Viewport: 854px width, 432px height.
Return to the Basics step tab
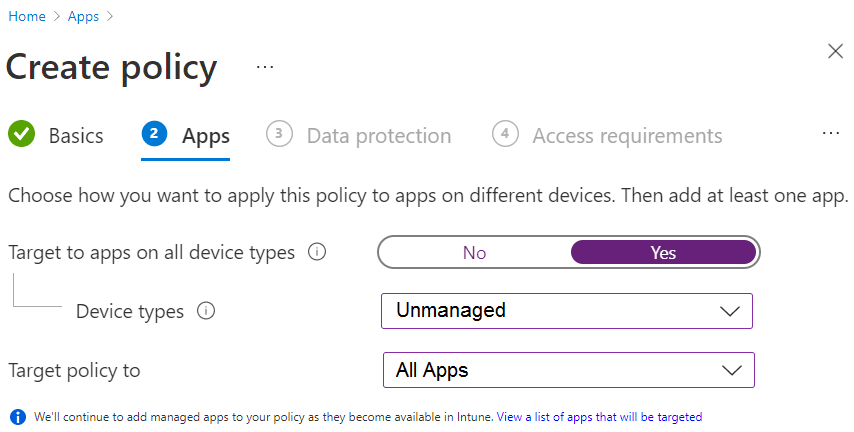pos(75,136)
